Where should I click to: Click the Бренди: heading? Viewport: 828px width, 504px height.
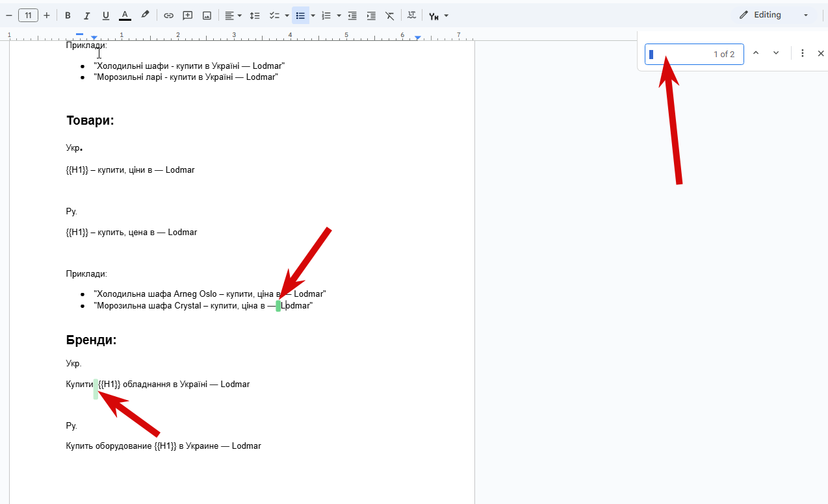91,340
